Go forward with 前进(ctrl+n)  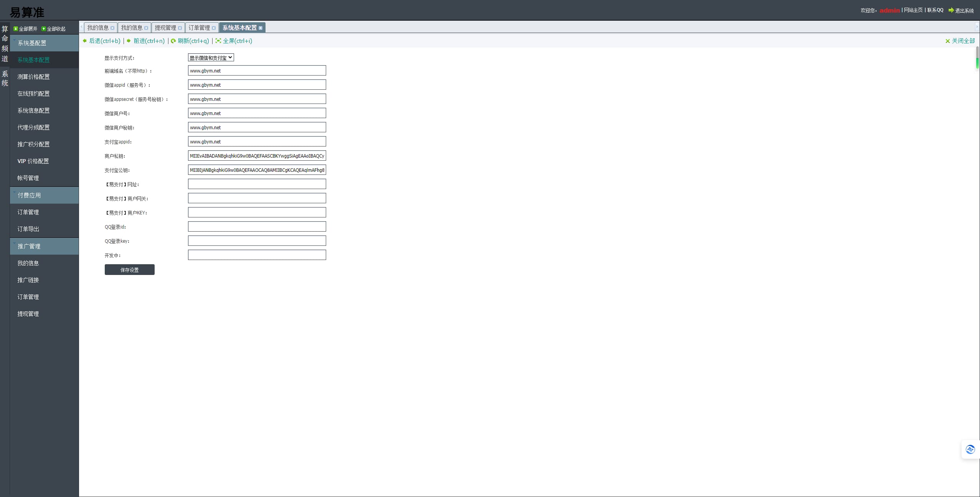coord(146,41)
